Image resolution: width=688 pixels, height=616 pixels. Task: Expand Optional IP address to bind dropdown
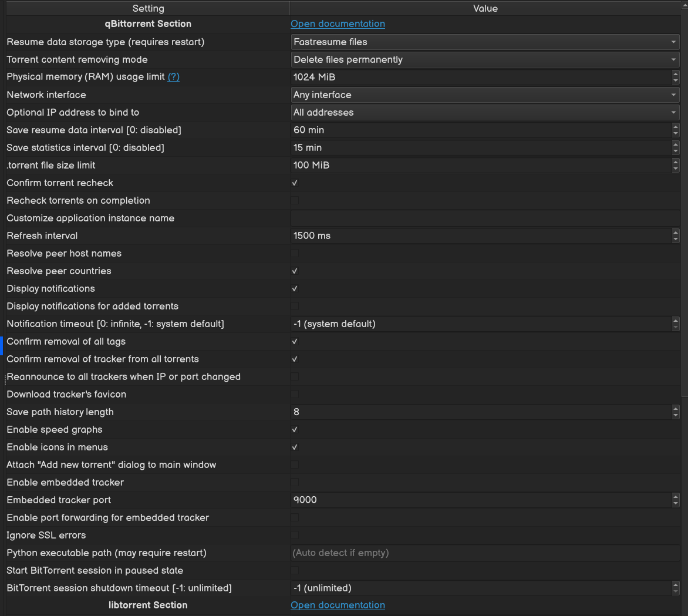pos(485,112)
